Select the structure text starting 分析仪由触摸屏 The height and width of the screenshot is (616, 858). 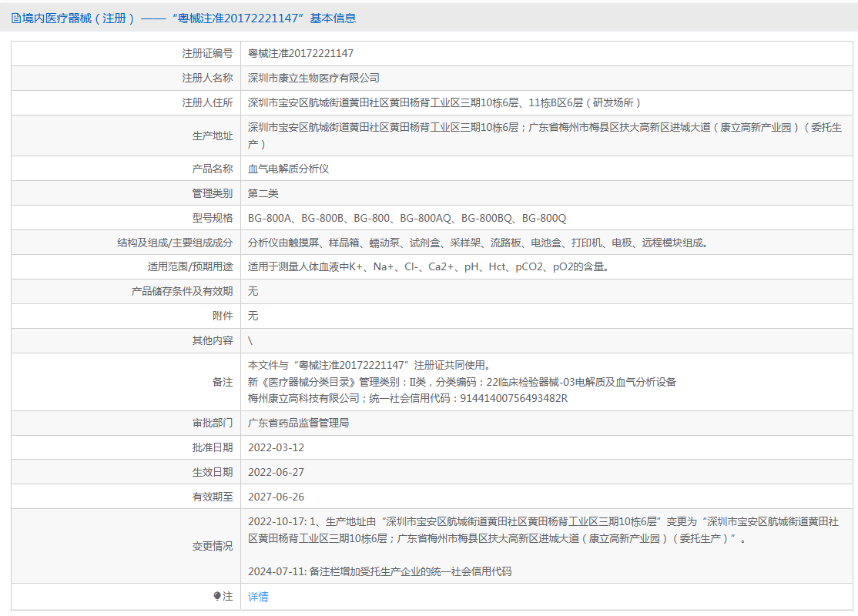pyautogui.click(x=479, y=243)
